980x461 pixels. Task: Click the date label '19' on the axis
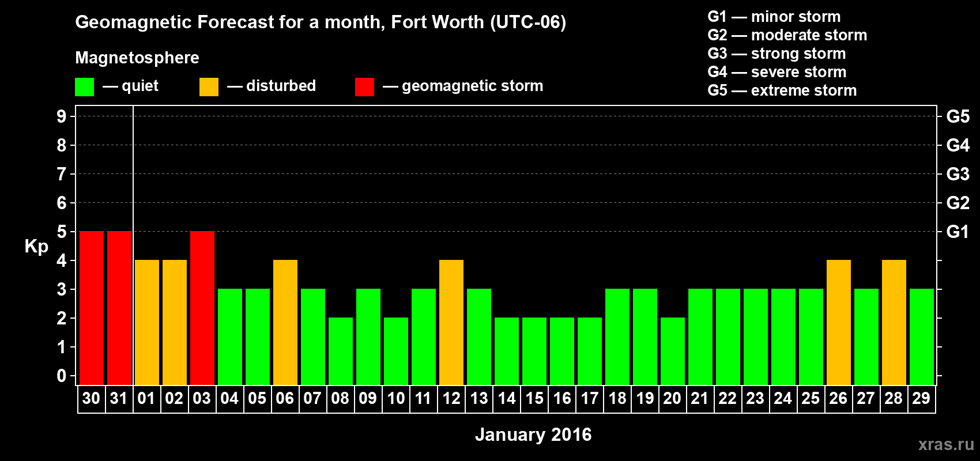(645, 399)
